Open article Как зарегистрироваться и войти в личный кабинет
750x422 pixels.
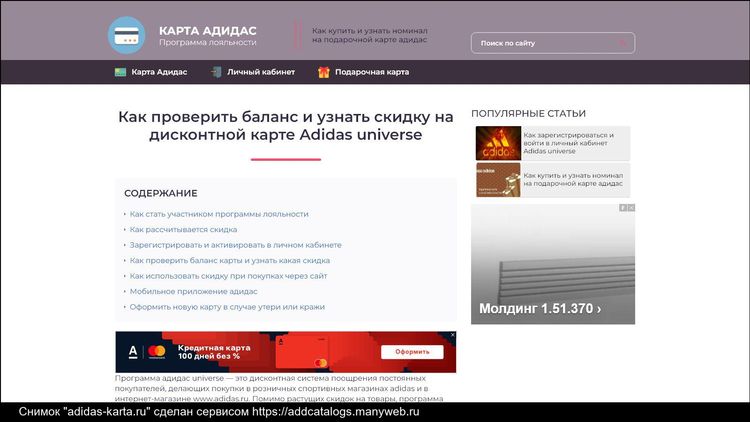(568, 143)
